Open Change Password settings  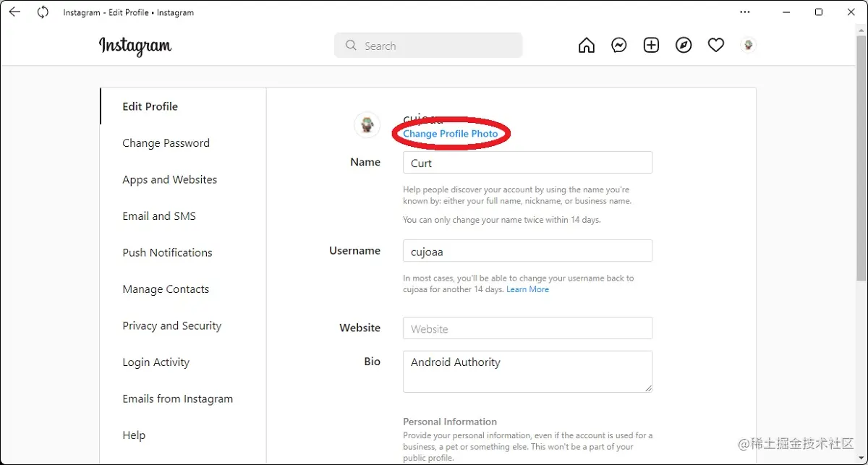click(x=166, y=143)
